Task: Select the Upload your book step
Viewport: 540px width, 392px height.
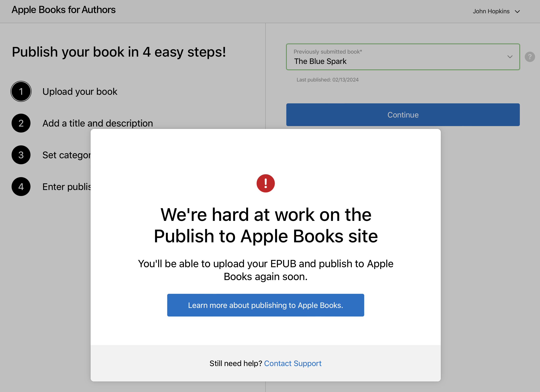Action: pos(80,91)
